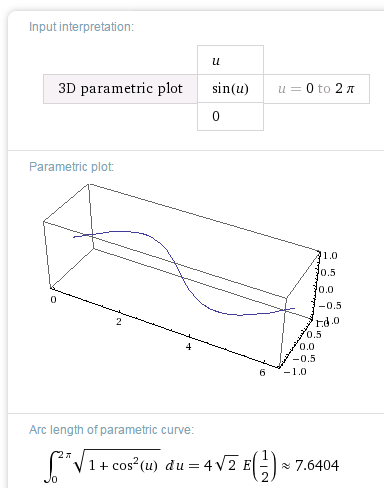Click the approximate value 7.6404
This screenshot has width=384, height=488.
point(317,466)
